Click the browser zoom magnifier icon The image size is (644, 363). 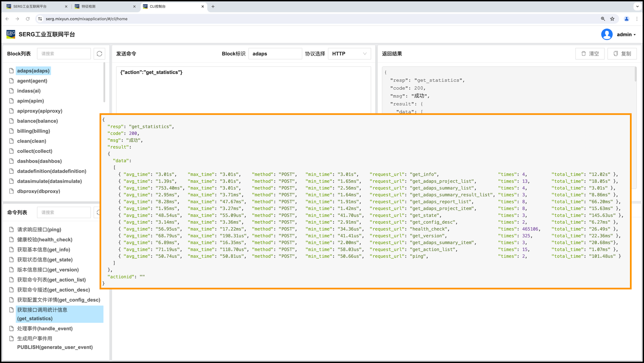(603, 19)
